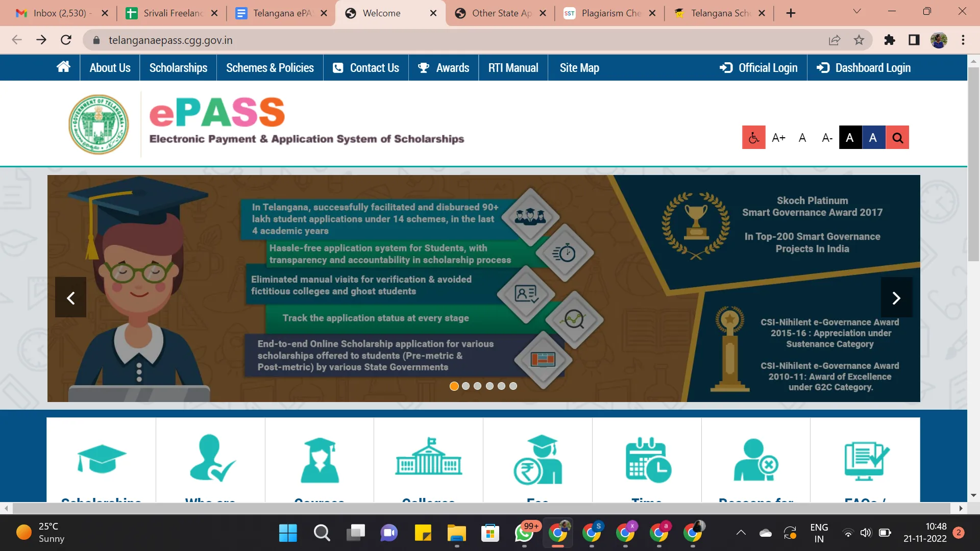This screenshot has height=551, width=980.
Task: Go to ePASS home via house icon
Action: tap(63, 67)
